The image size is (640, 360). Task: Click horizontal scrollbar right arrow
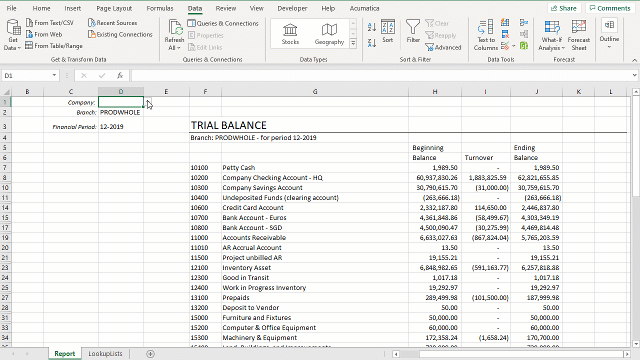click(x=627, y=354)
